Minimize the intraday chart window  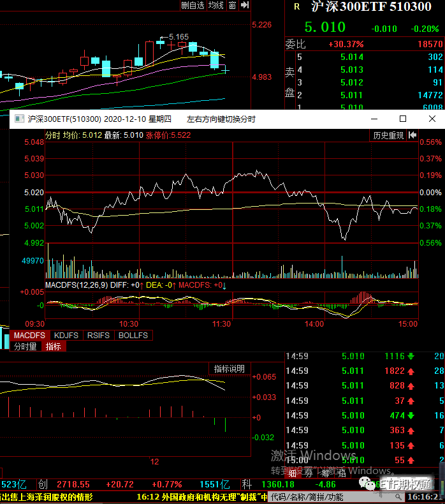[x=374, y=119]
